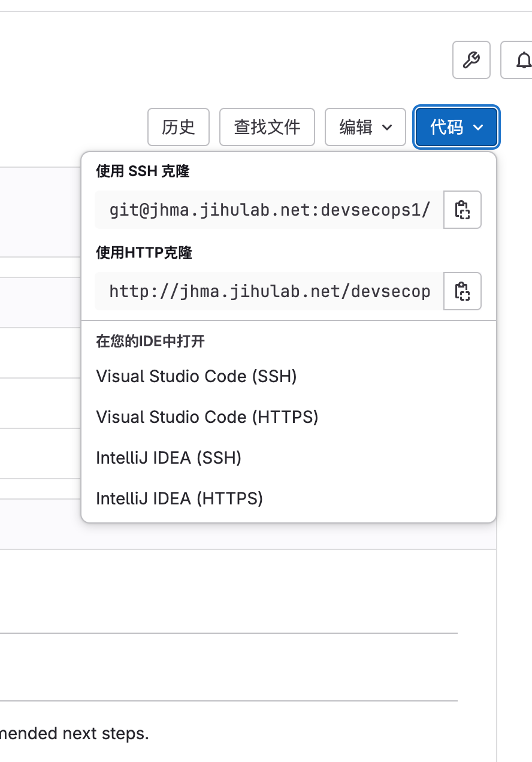This screenshot has height=762, width=532.
Task: Copy the HTTP clone URL via clipboard icon
Action: click(x=462, y=291)
